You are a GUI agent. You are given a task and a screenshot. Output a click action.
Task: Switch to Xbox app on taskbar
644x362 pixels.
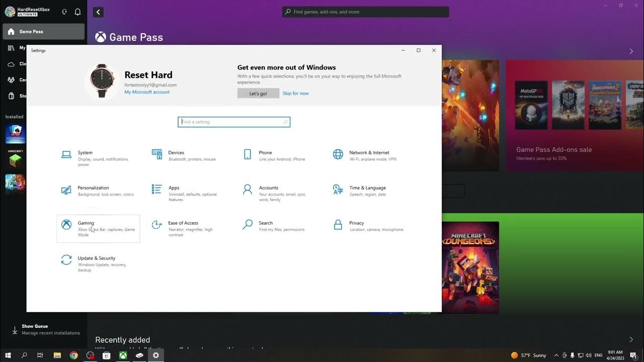123,355
